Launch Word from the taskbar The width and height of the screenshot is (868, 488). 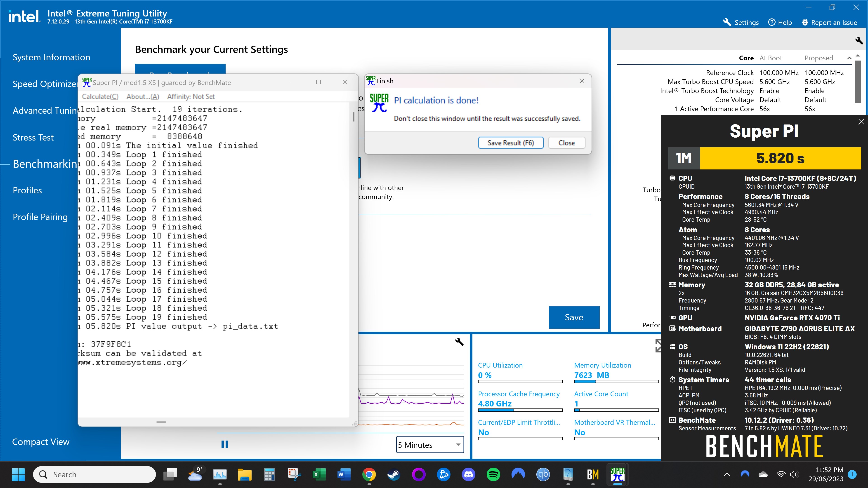pos(344,475)
